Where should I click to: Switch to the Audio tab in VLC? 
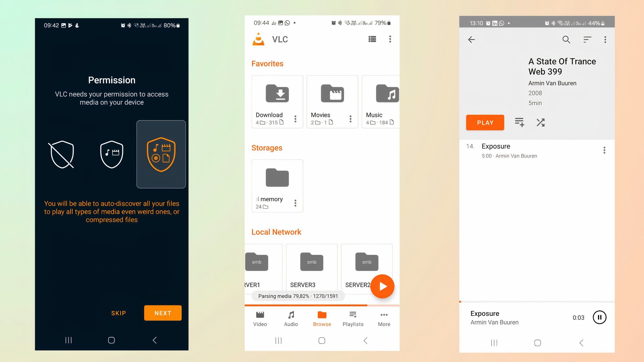tap(291, 318)
